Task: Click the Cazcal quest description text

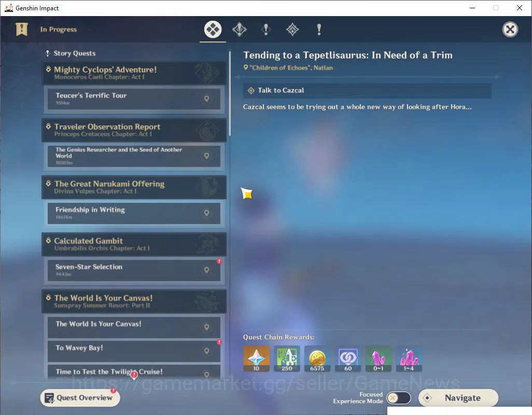Action: (357, 107)
